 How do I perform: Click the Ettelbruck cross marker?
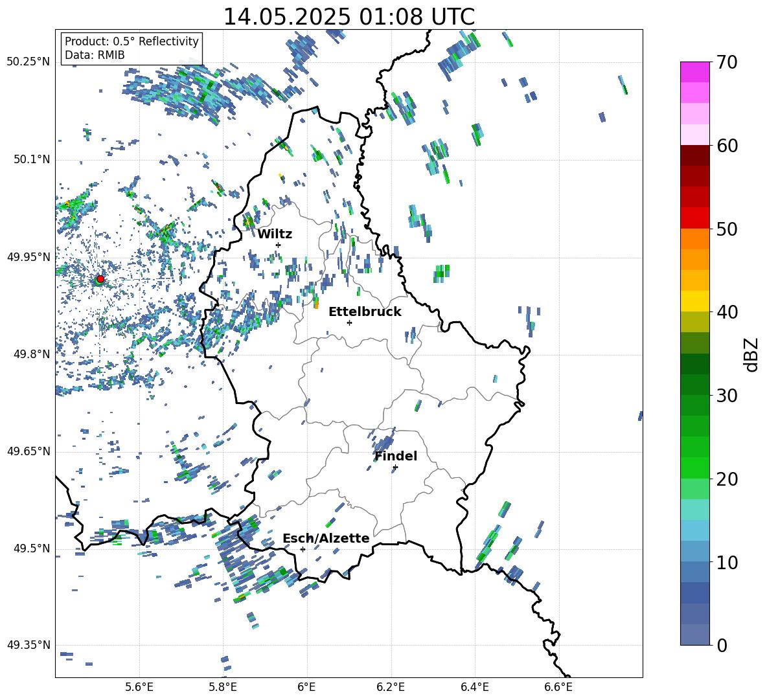[349, 322]
